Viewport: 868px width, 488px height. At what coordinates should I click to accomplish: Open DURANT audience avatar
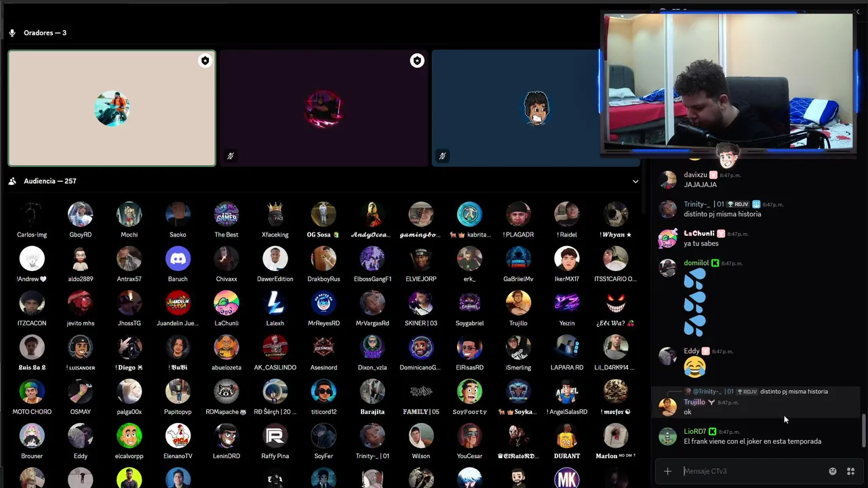567,436
